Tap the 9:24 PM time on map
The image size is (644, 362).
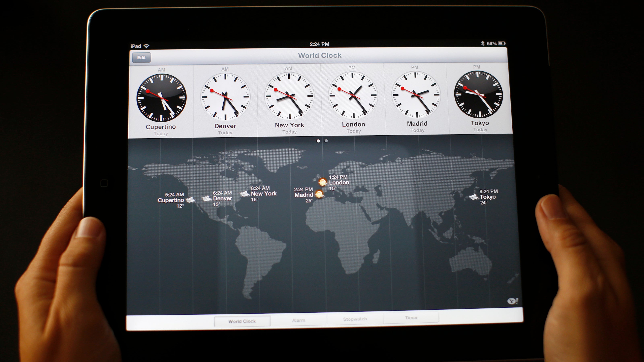click(x=488, y=191)
